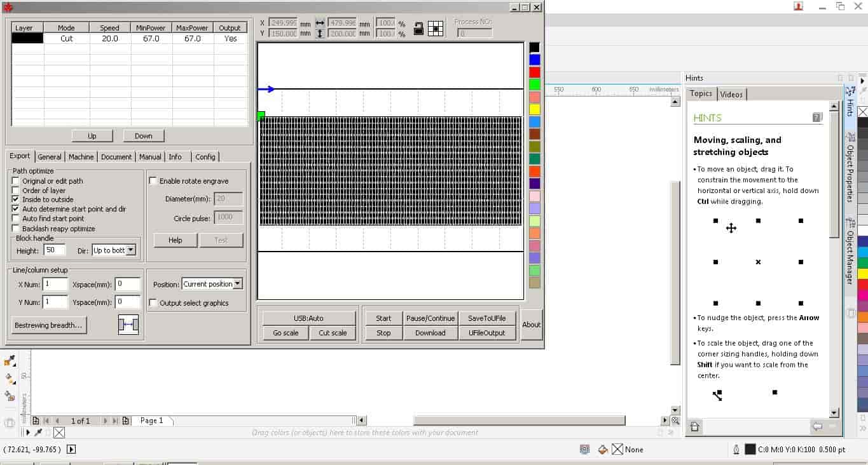The image size is (868, 465).
Task: Click the Stop button
Action: (383, 333)
